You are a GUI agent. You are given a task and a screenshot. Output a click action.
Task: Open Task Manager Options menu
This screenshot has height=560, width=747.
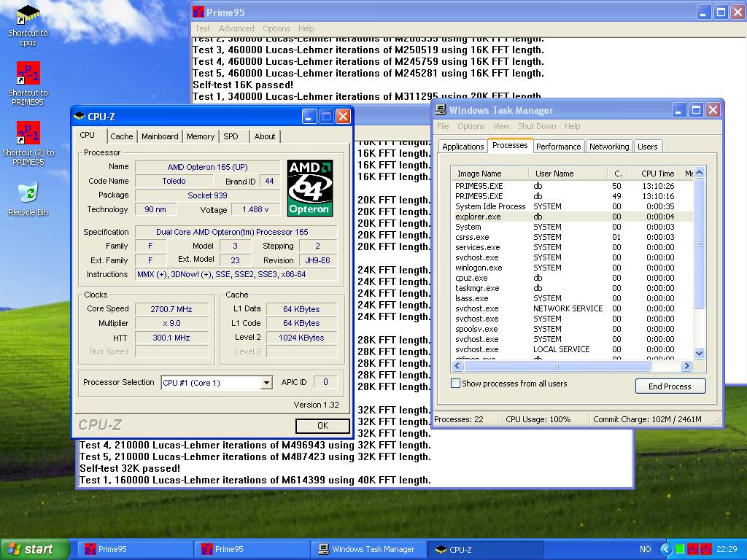coord(471,126)
